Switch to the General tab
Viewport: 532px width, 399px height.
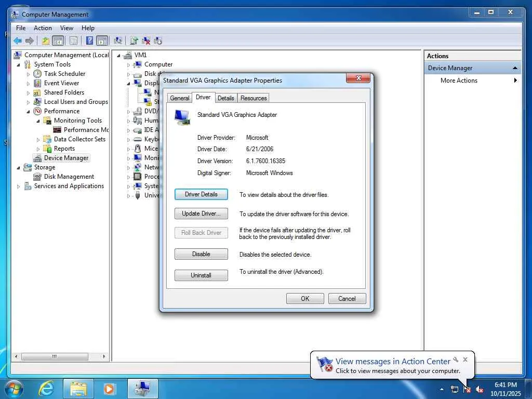point(179,98)
